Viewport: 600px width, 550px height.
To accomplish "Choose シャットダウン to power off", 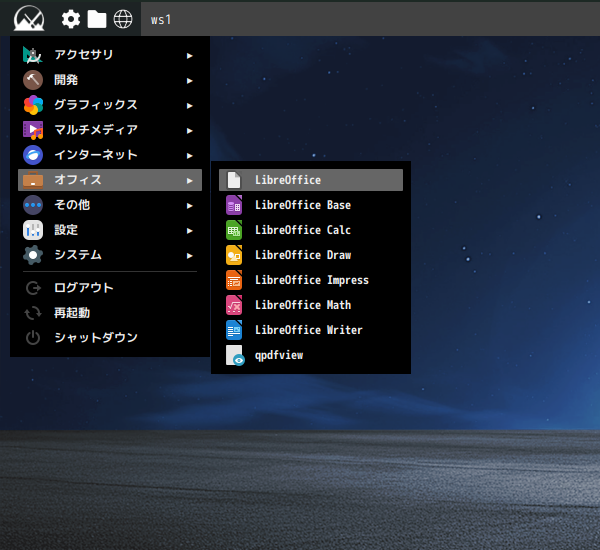I will [x=96, y=338].
